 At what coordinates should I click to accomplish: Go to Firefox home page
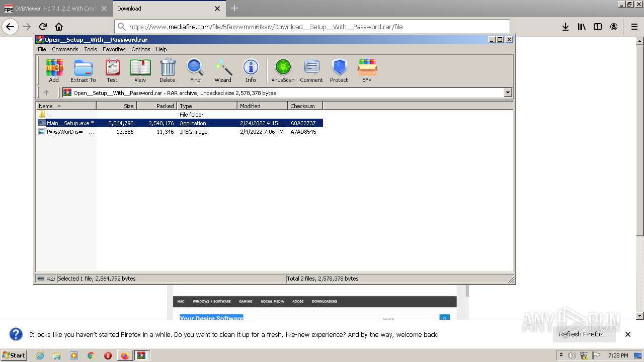tap(59, 27)
